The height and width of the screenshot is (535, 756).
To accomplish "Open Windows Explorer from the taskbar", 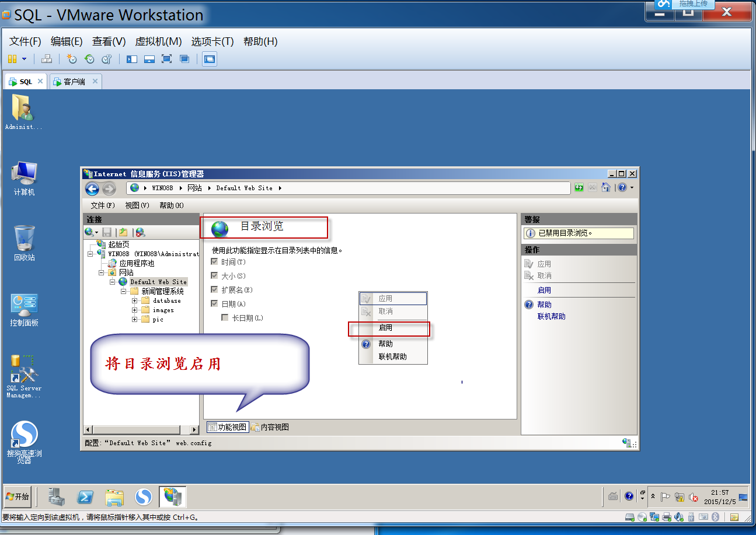I will pos(114,496).
